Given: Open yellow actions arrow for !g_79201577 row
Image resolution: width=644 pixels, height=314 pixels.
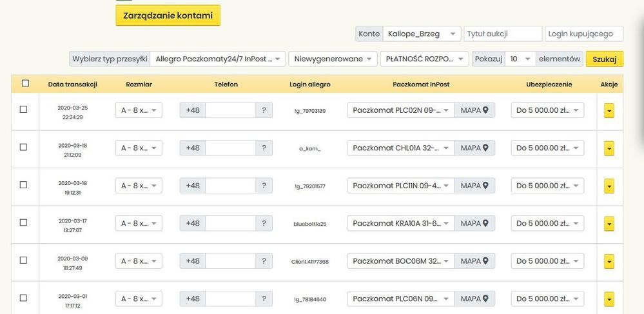Looking at the screenshot, I should (x=609, y=186).
